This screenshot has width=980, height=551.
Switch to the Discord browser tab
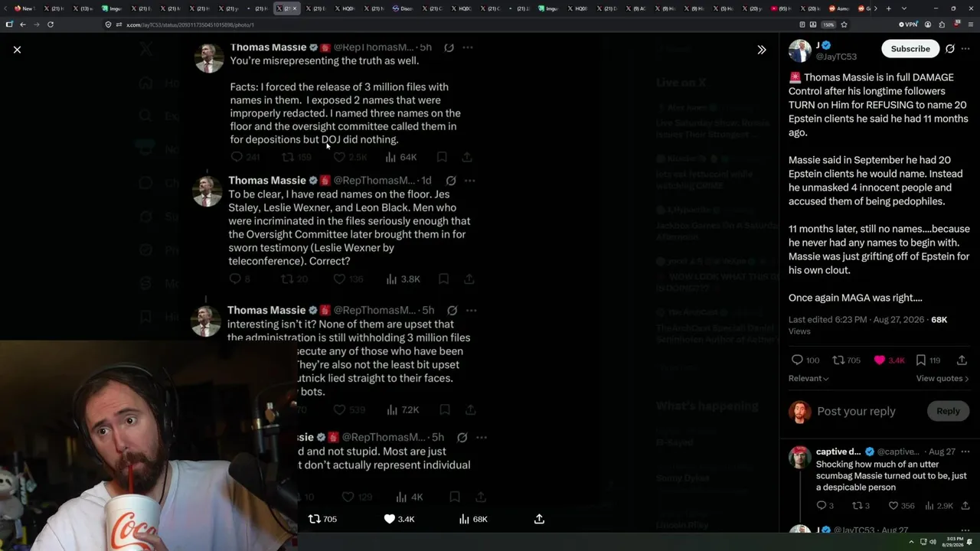click(x=403, y=8)
